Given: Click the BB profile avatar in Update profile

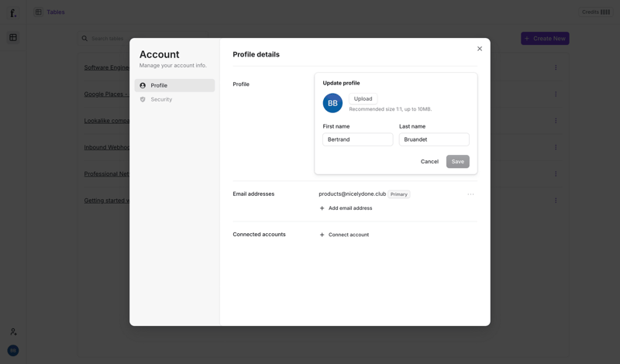Looking at the screenshot, I should point(332,103).
